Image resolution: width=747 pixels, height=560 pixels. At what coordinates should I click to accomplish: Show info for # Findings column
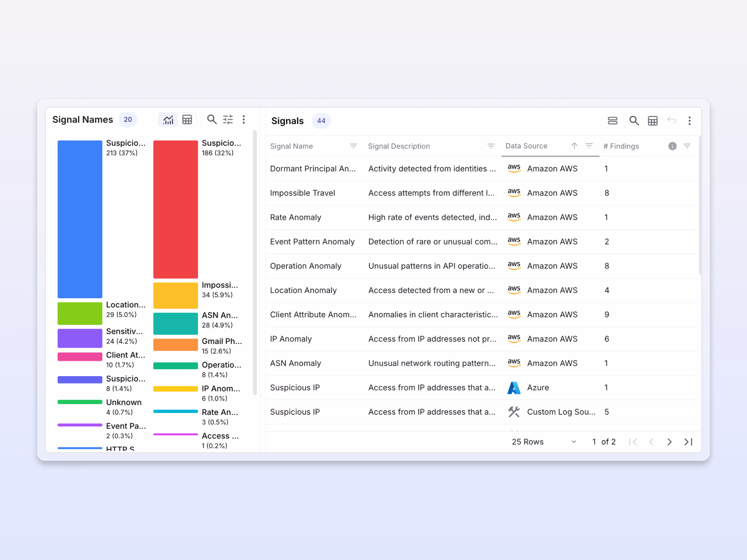[x=672, y=146]
